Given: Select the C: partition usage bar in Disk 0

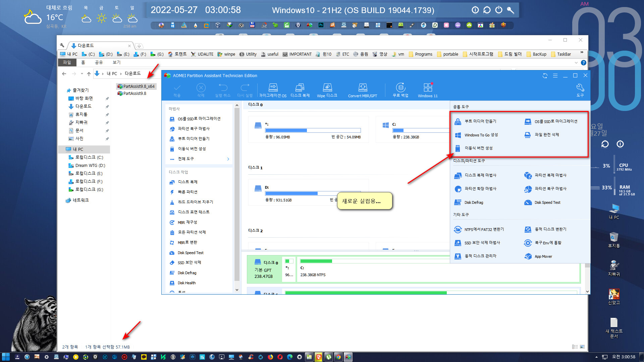Looking at the screenshot, I should [421, 130].
